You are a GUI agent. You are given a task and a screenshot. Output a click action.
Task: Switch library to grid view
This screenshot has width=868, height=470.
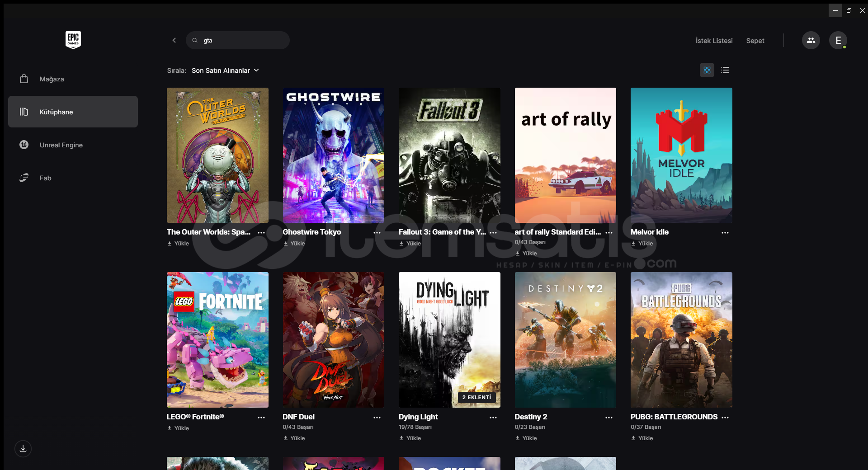pyautogui.click(x=707, y=70)
